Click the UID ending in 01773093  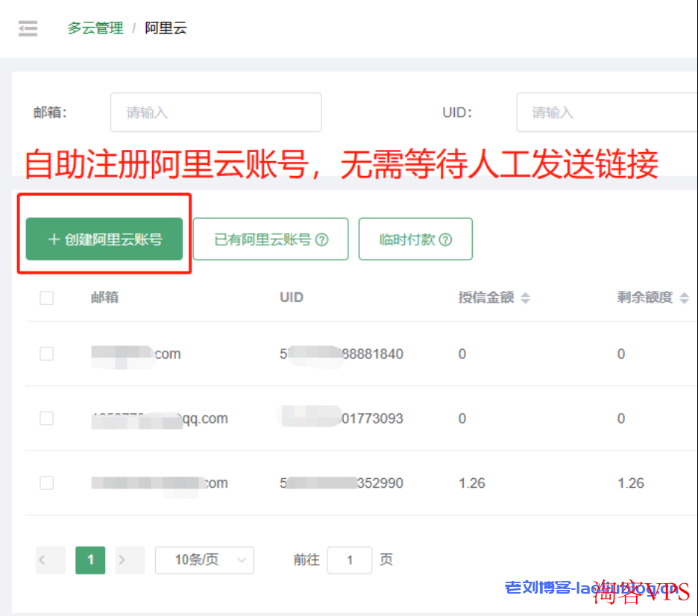pyautogui.click(x=342, y=418)
